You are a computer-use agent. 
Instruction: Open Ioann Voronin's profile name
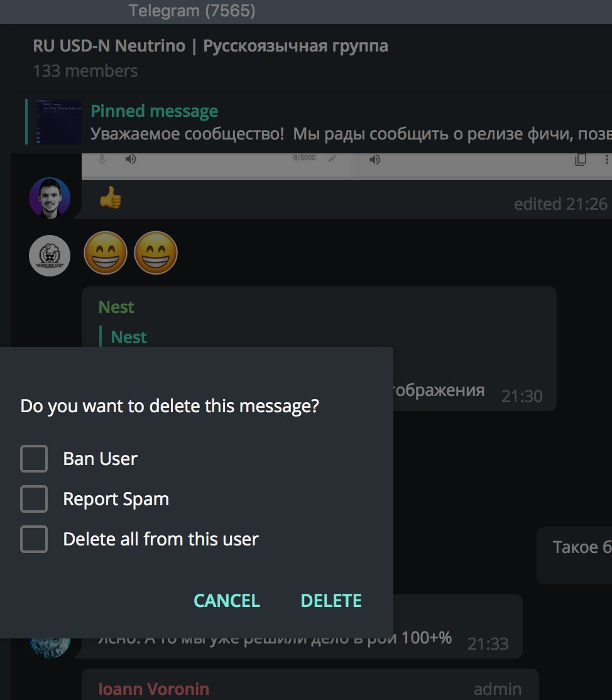[153, 689]
